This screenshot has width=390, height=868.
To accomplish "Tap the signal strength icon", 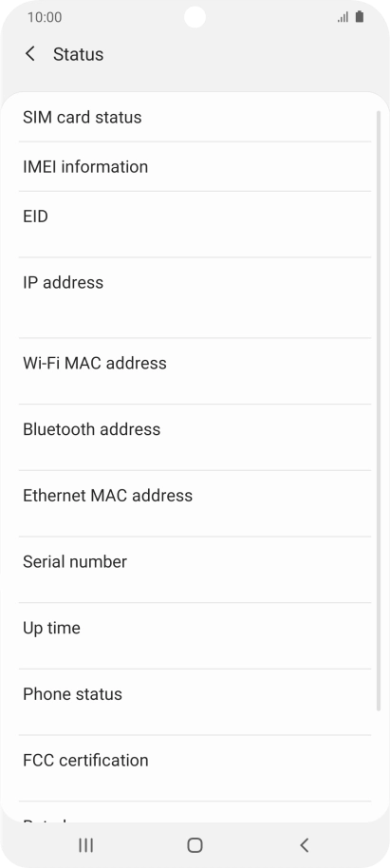I will (343, 17).
